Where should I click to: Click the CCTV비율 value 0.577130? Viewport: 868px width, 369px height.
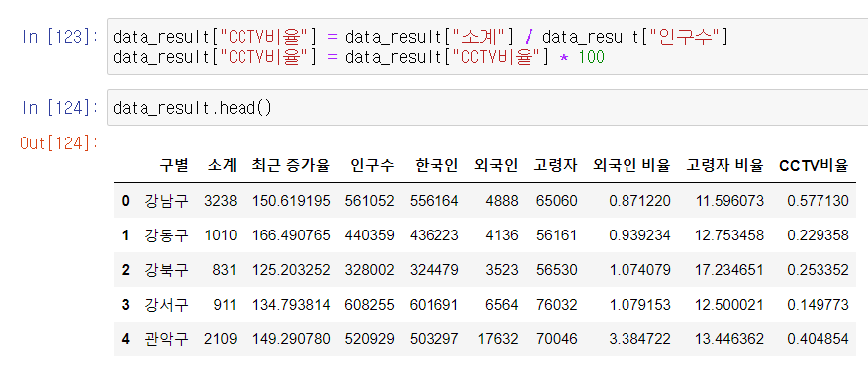point(818,201)
